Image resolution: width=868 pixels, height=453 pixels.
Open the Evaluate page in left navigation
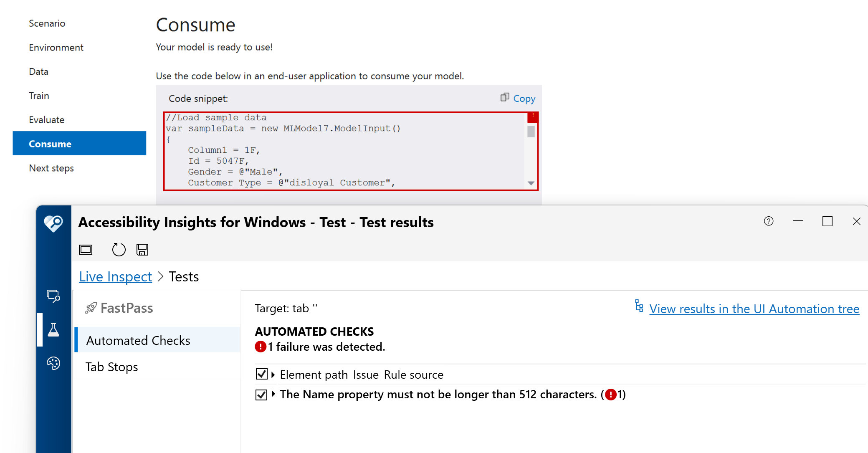[x=46, y=119]
